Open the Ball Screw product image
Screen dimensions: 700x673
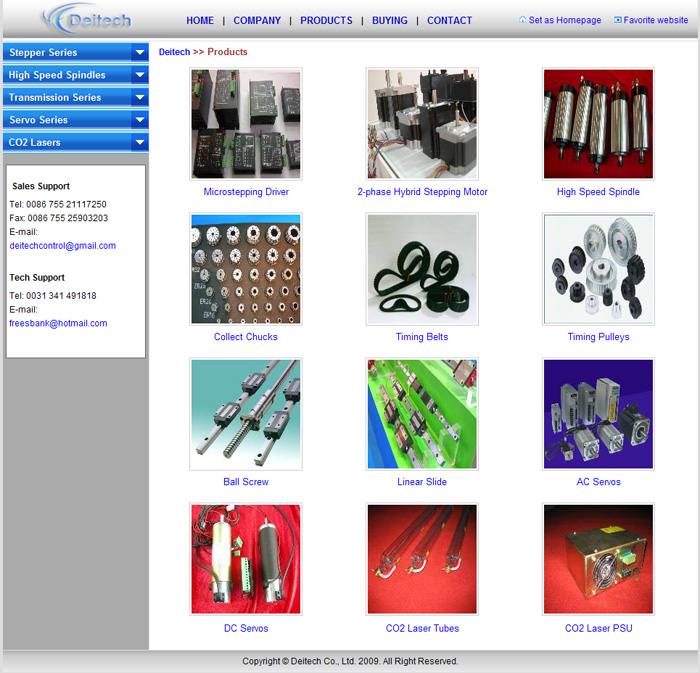(246, 414)
